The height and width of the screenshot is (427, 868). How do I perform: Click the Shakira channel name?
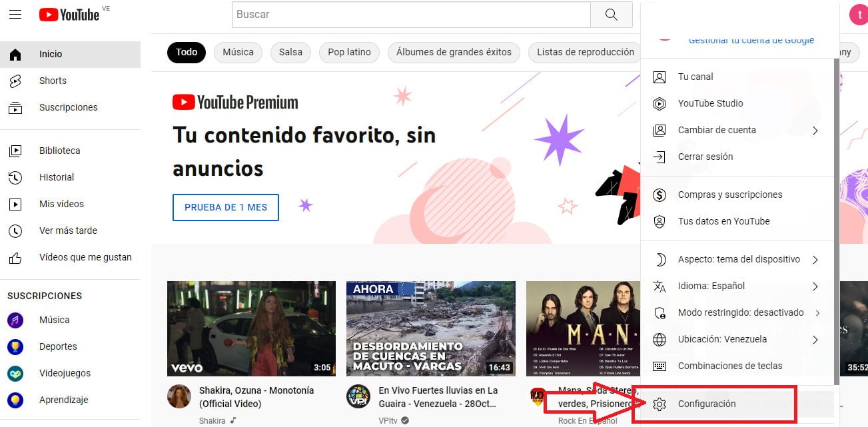tap(213, 420)
